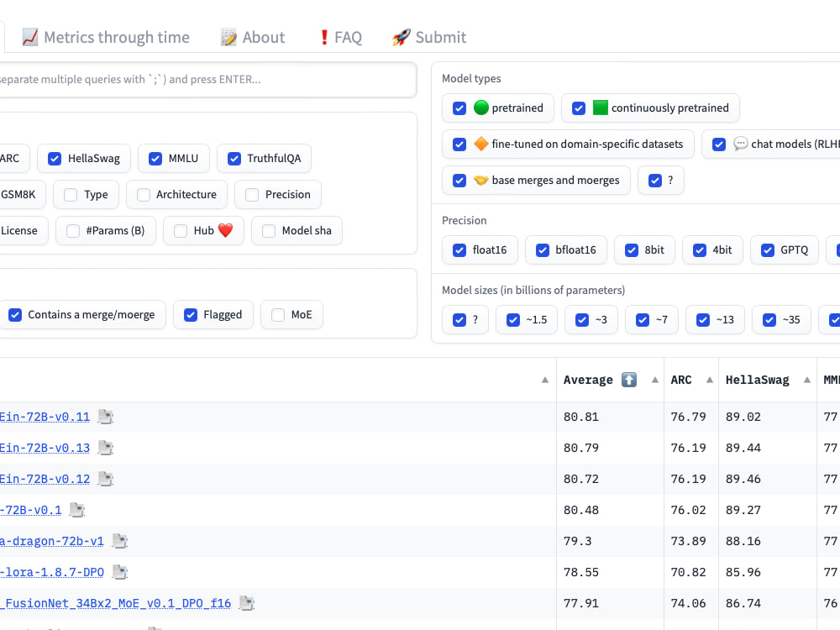Click the Model column sort arrow
This screenshot has width=840, height=630.
pos(545,380)
